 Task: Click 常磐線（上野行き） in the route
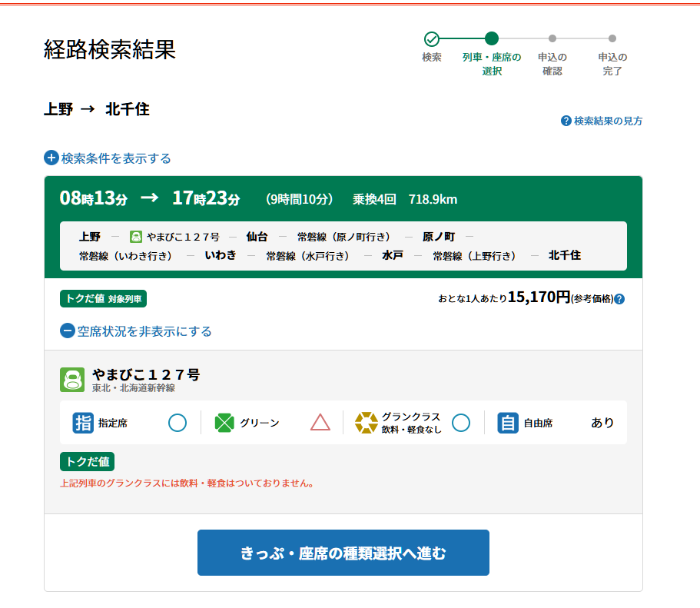(x=474, y=255)
